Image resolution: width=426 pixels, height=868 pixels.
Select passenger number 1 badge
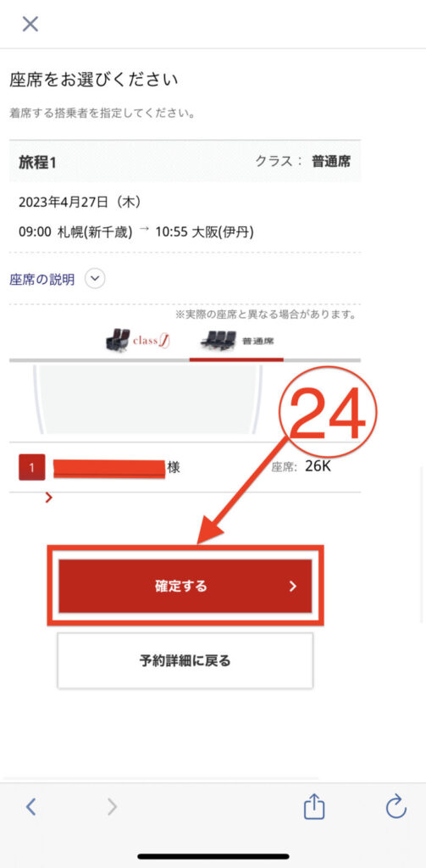coord(31,467)
